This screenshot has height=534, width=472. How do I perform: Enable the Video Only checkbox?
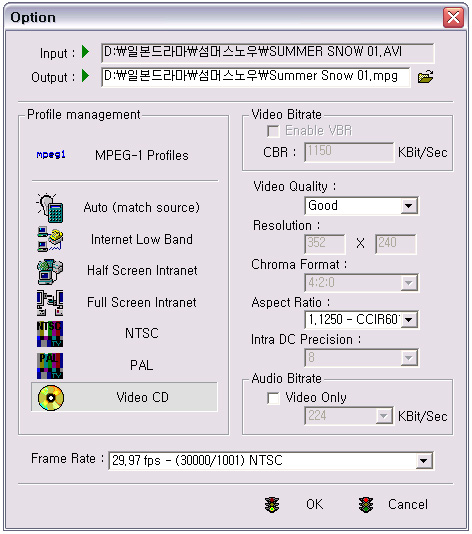coord(273,398)
